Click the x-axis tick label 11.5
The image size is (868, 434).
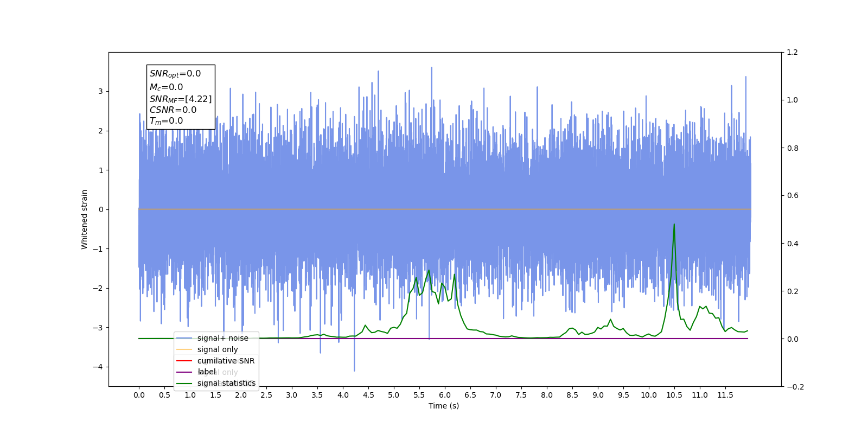point(725,395)
